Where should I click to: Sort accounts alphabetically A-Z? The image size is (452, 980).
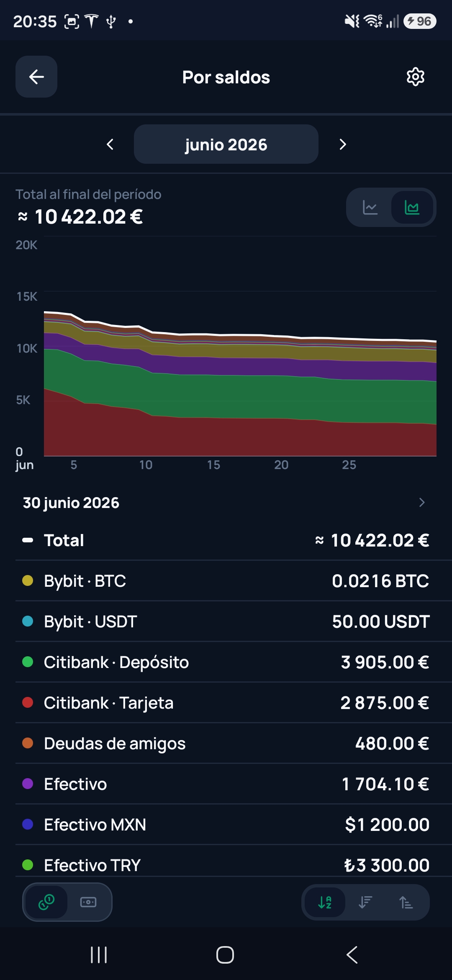[325, 902]
